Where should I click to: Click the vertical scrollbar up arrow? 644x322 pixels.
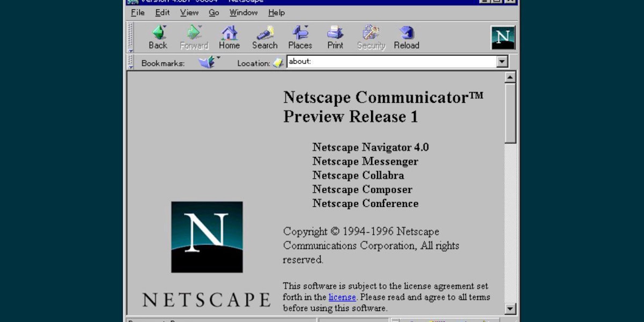point(510,77)
